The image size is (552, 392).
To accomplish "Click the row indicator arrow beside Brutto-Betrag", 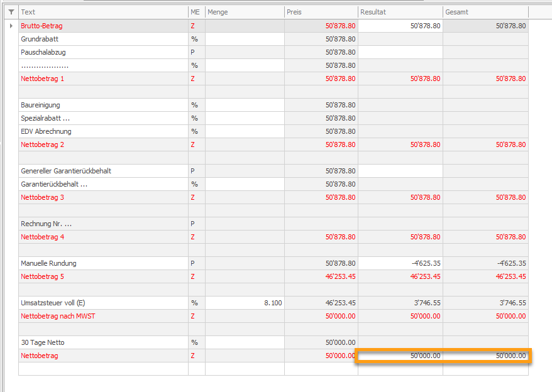I will click(x=11, y=26).
